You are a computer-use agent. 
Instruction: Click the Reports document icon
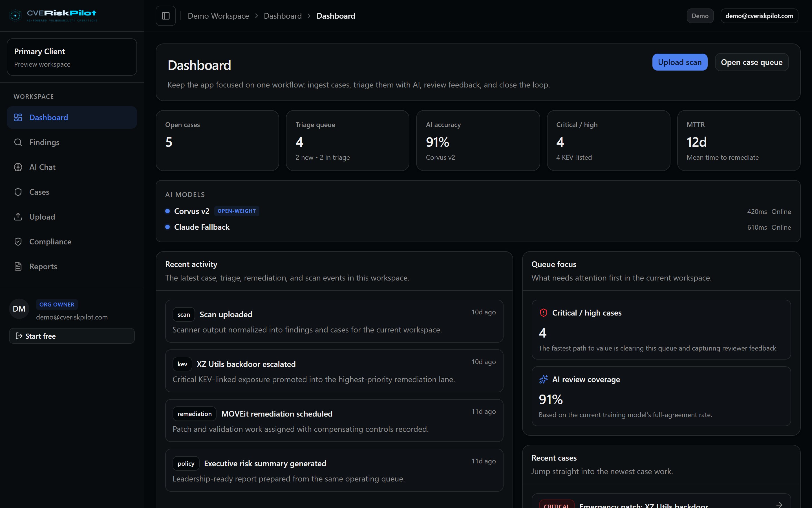(18, 266)
